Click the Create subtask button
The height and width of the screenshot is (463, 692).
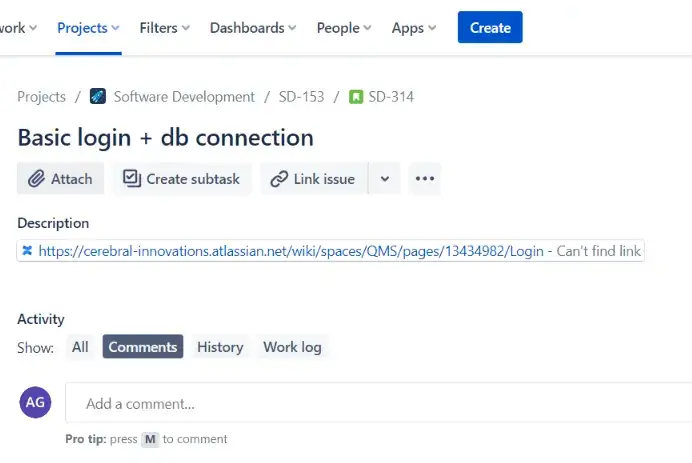[182, 179]
